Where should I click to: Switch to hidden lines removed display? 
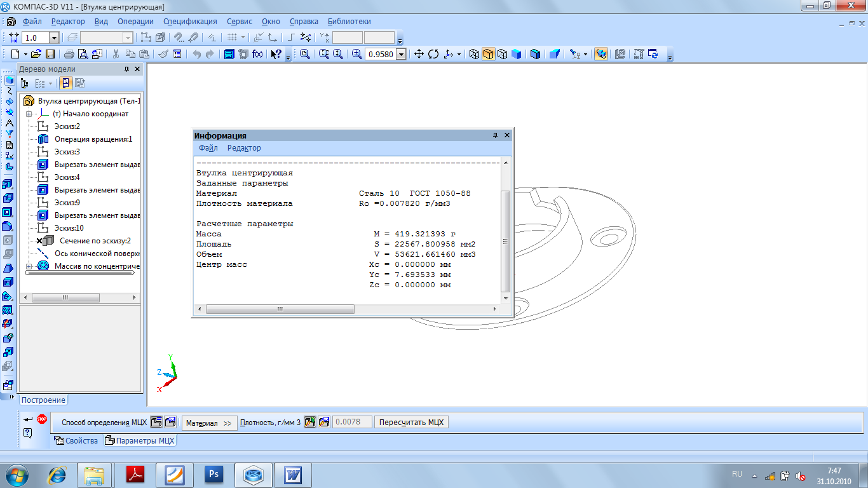(489, 55)
